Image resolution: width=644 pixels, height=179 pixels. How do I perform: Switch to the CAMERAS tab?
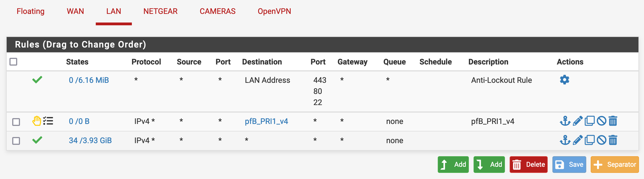click(x=217, y=11)
